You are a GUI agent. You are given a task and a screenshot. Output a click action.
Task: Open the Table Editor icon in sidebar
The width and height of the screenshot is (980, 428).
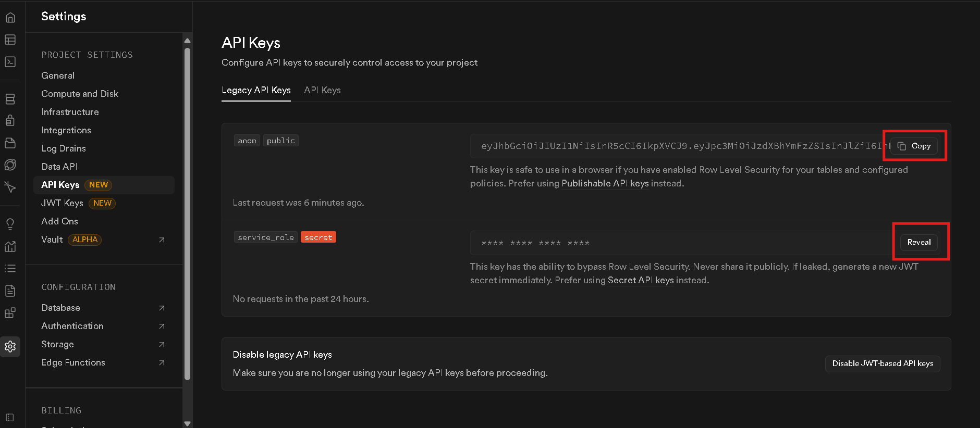pyautogui.click(x=10, y=40)
